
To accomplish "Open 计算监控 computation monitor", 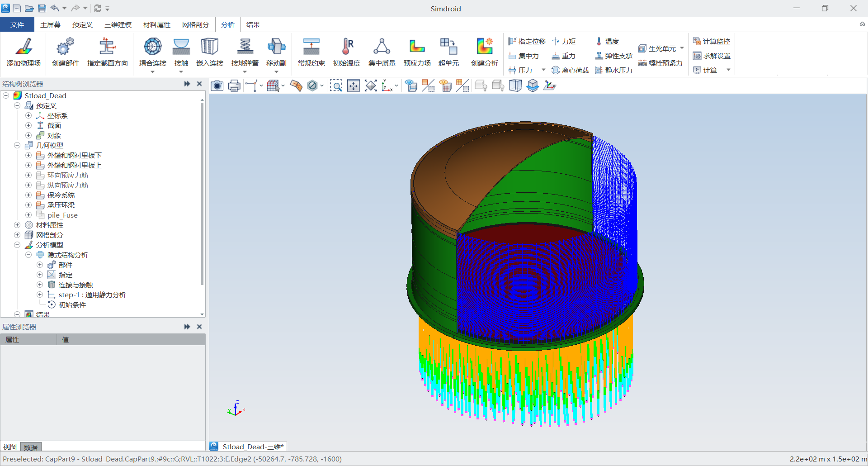I will (x=712, y=41).
